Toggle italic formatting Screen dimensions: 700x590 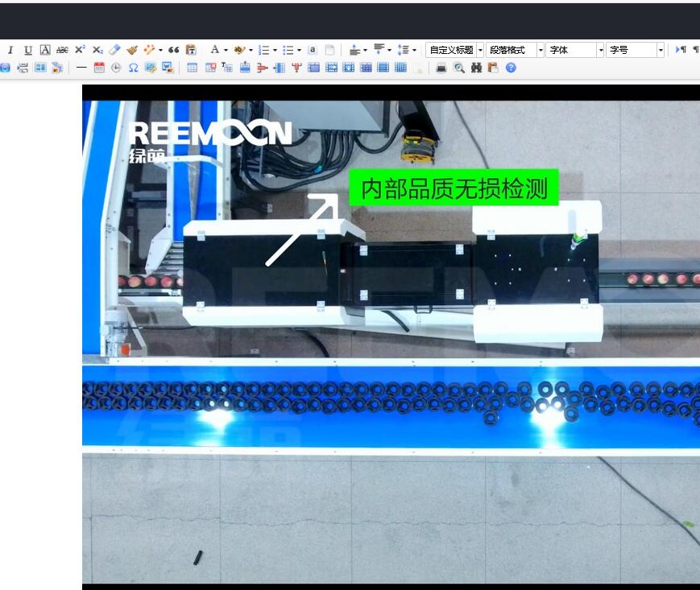coord(10,50)
